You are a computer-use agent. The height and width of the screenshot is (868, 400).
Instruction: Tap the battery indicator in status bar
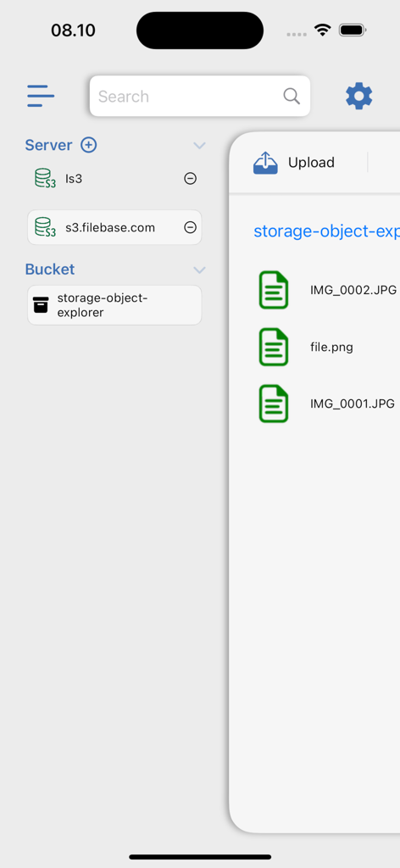[x=353, y=30]
